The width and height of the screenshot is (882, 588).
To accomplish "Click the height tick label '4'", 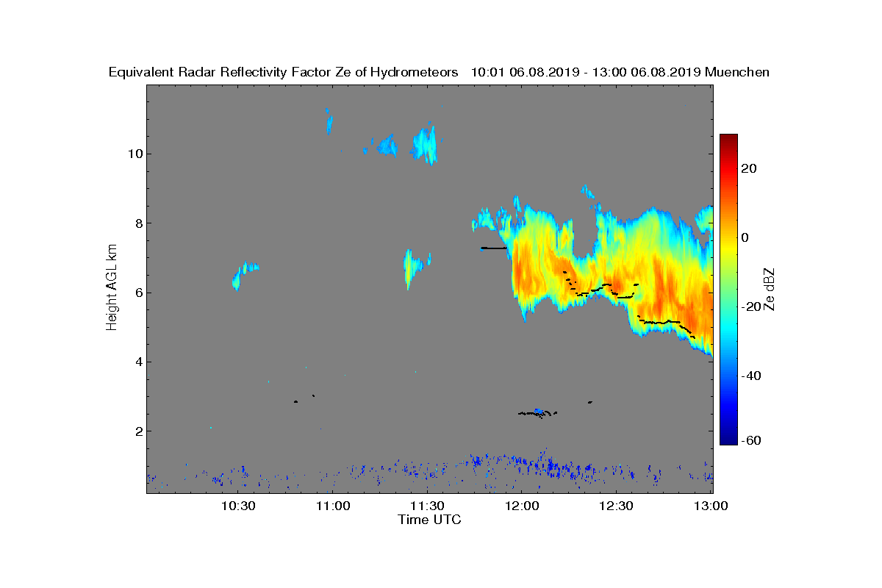I will click(x=137, y=362).
